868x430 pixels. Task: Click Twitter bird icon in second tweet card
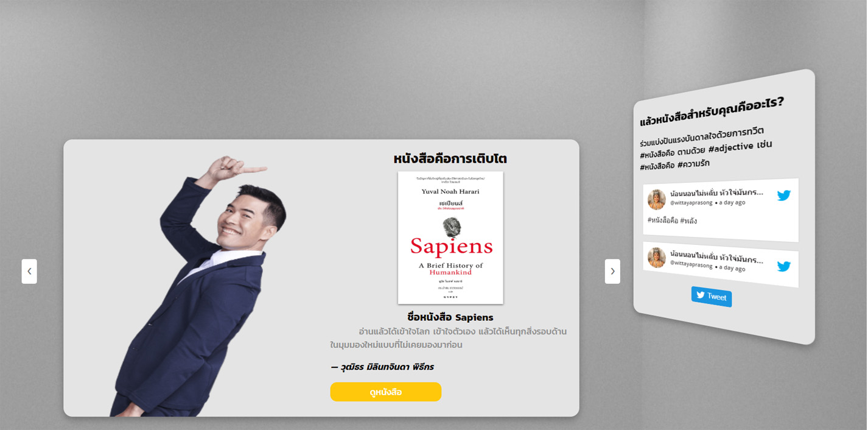click(x=784, y=266)
